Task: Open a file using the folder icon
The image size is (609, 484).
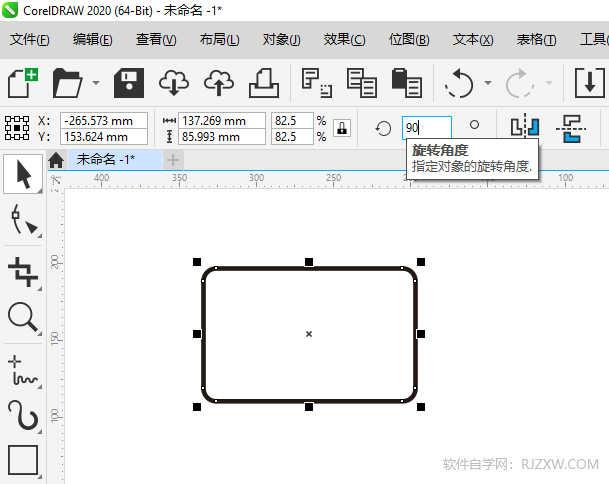Action: 68,82
